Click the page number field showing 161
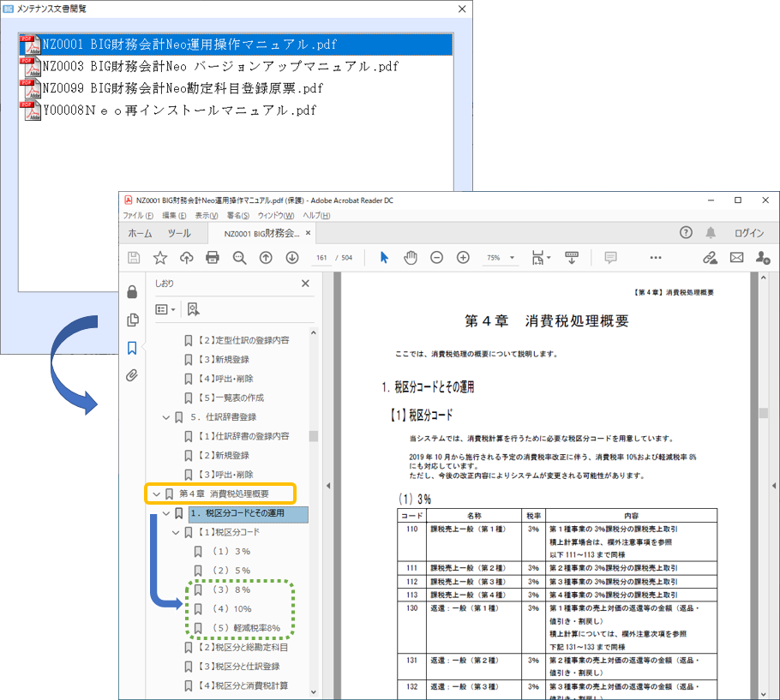This screenshot has height=700, width=780. tap(321, 258)
